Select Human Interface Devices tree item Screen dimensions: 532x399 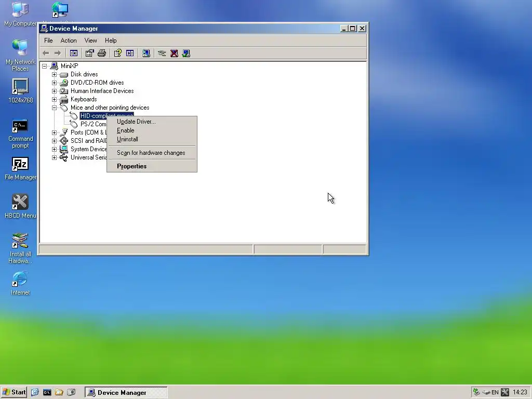pyautogui.click(x=102, y=91)
